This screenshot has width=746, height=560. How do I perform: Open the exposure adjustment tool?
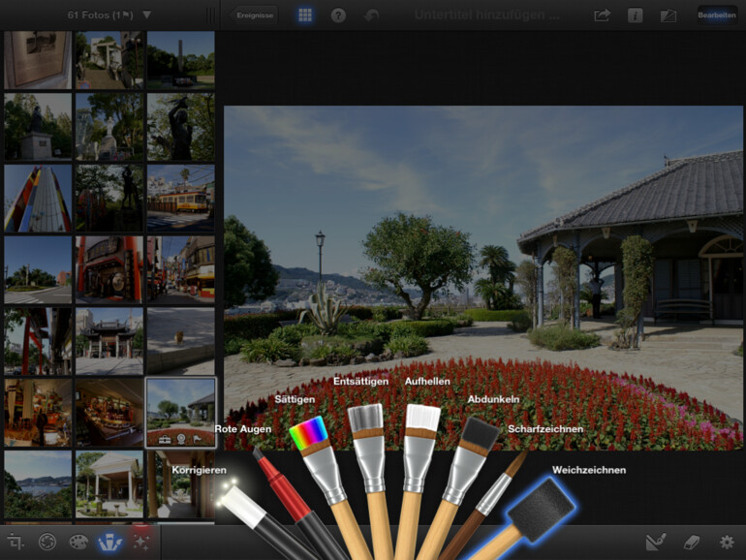pyautogui.click(x=47, y=543)
